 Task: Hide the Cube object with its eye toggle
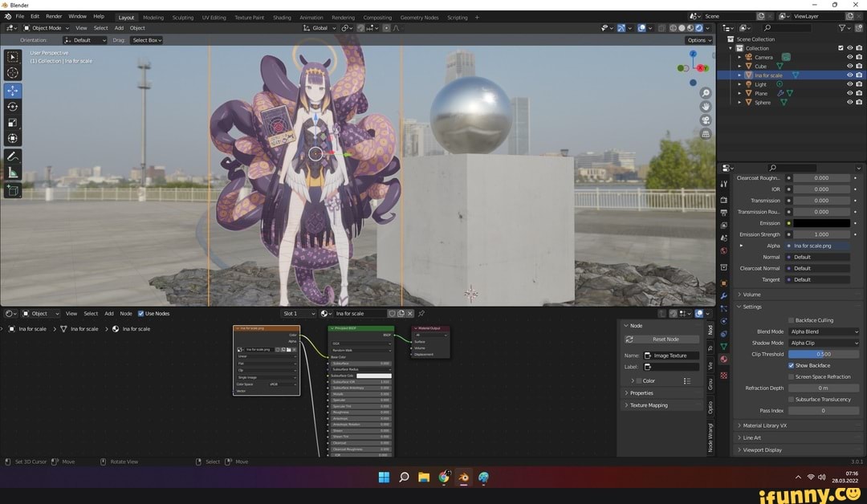point(849,66)
